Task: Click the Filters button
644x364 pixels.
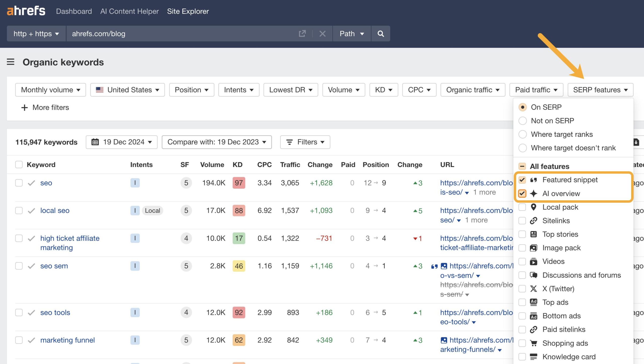Action: (x=305, y=142)
